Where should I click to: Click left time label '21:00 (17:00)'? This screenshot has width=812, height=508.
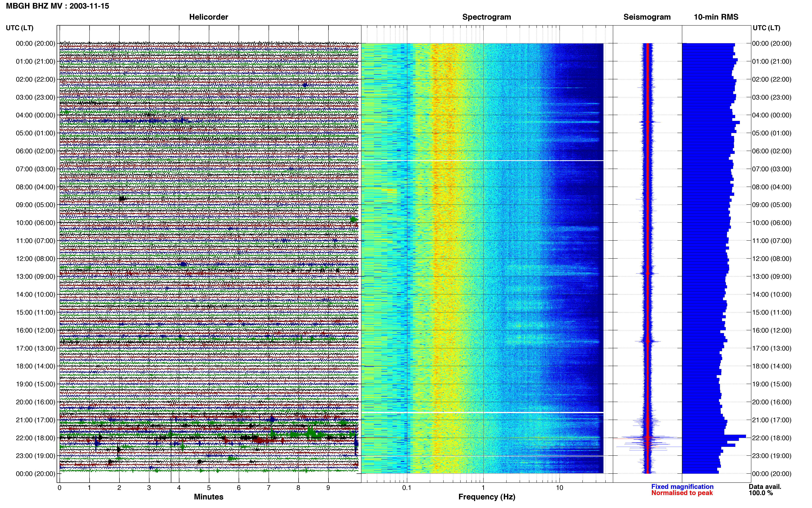point(36,420)
